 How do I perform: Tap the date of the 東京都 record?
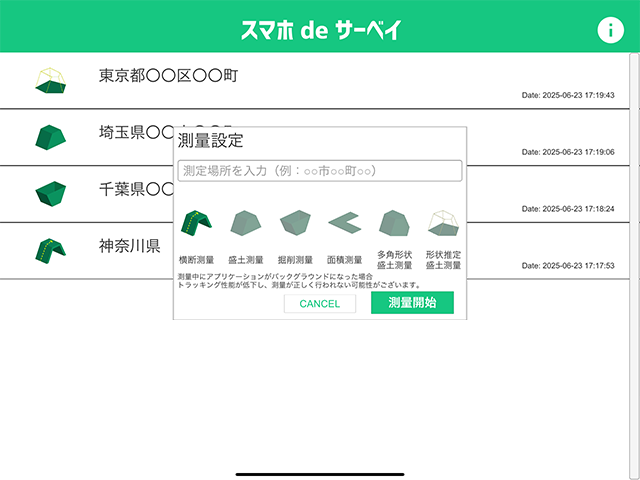pos(568,96)
